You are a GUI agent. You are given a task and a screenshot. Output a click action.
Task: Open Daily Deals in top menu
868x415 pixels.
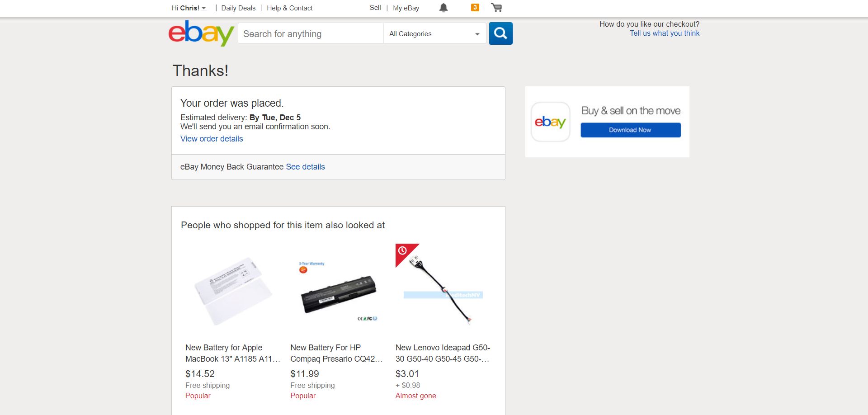pyautogui.click(x=238, y=8)
